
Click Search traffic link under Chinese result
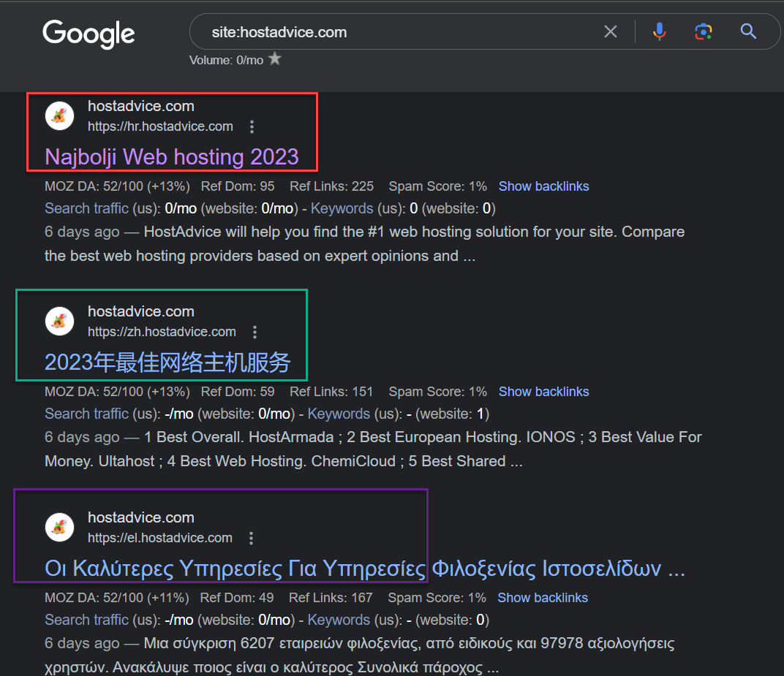(x=86, y=414)
